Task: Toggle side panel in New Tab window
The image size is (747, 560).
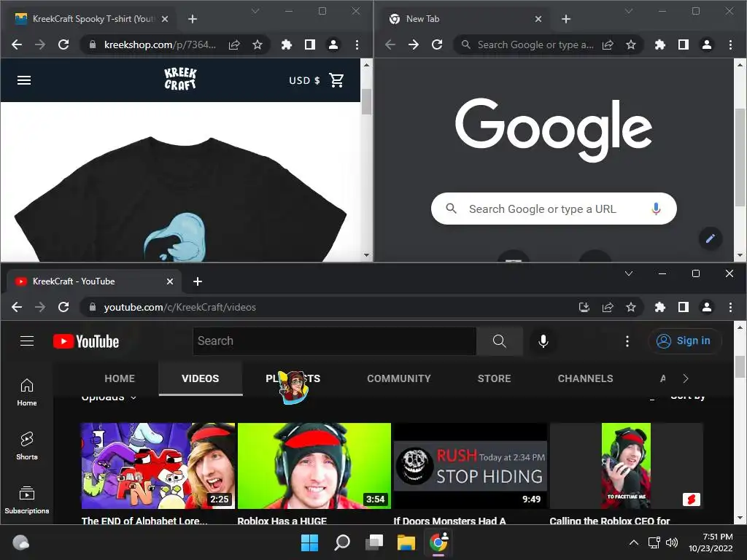Action: (683, 44)
